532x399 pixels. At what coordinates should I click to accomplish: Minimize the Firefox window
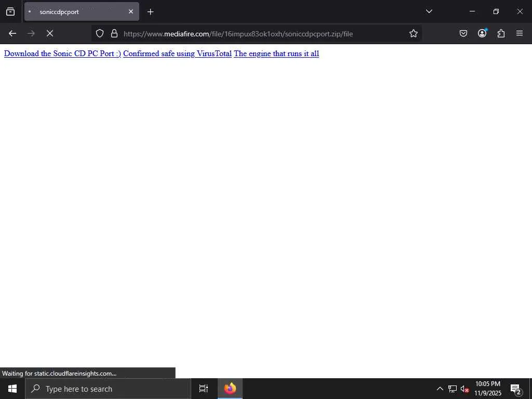[472, 11]
